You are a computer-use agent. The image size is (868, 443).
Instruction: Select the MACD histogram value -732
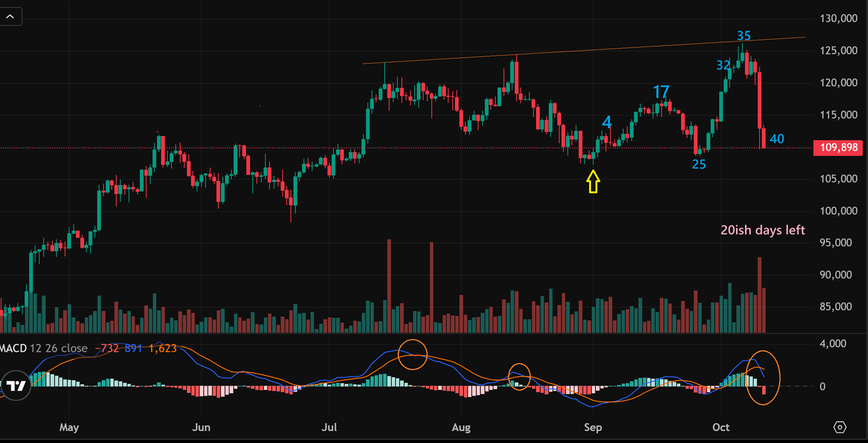point(107,348)
